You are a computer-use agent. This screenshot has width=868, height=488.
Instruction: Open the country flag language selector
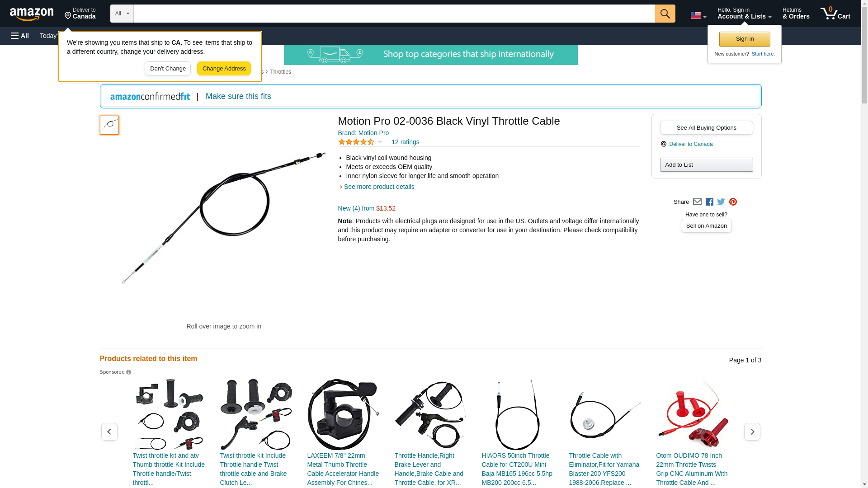pyautogui.click(x=698, y=15)
